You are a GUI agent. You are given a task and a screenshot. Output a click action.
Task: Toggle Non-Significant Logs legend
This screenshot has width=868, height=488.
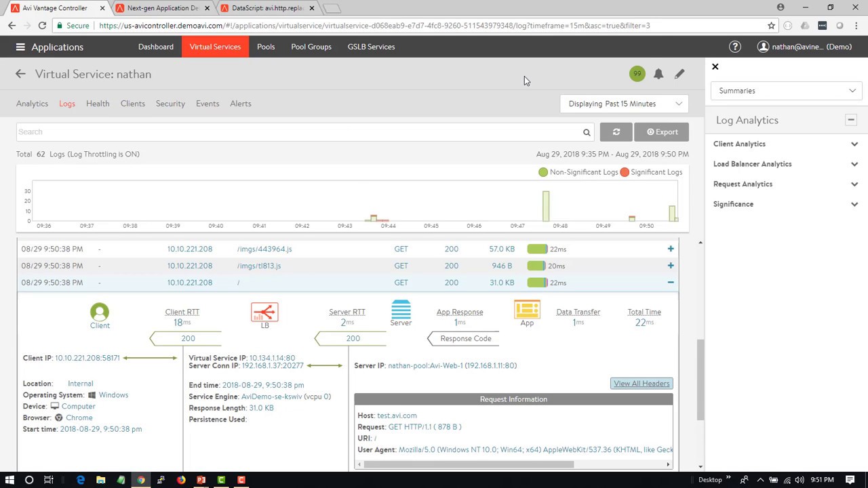coord(578,172)
